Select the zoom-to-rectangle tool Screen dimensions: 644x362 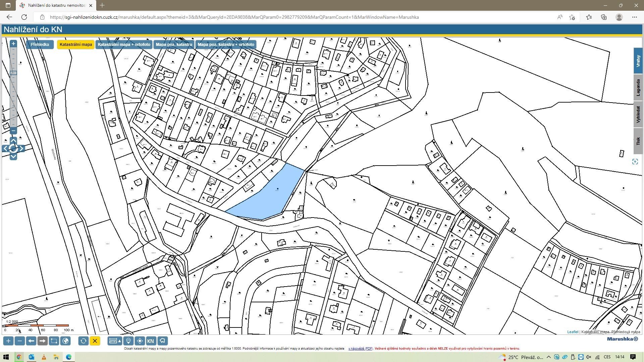coord(54,341)
